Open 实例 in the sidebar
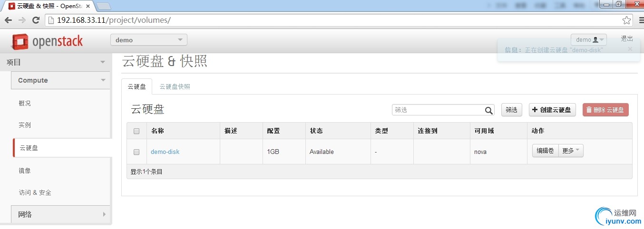Image resolution: width=644 pixels, height=229 pixels. pyautogui.click(x=25, y=125)
